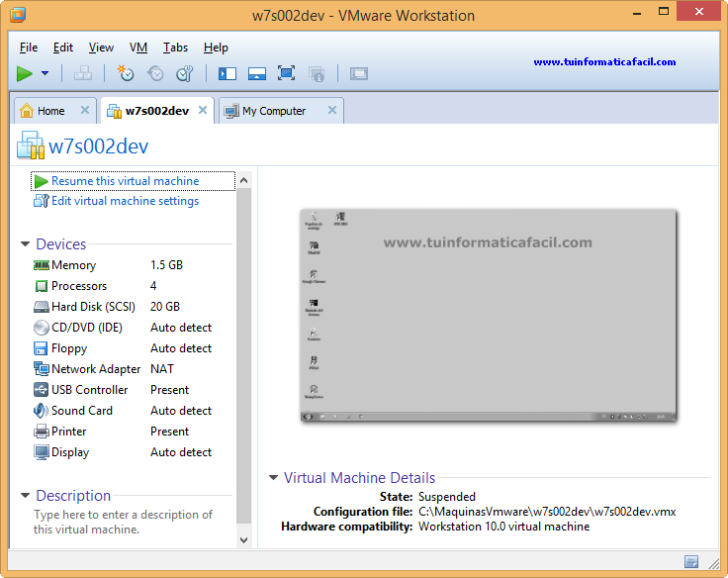Click Resume this virtual machine link
Viewport: 728px width, 578px height.
point(125,181)
